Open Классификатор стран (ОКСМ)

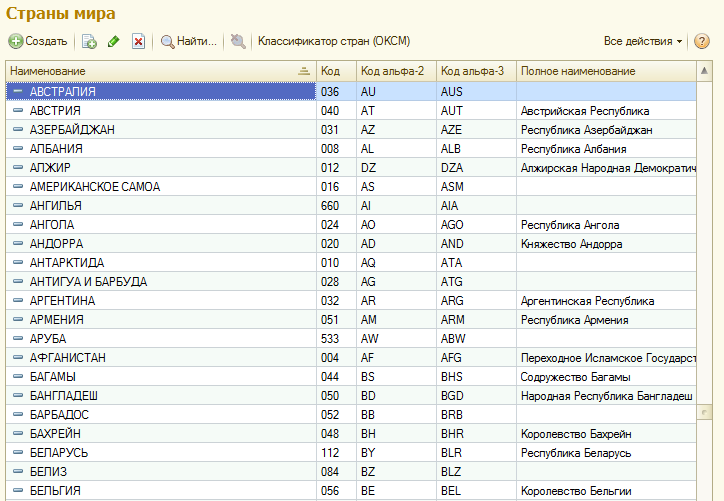click(x=334, y=41)
